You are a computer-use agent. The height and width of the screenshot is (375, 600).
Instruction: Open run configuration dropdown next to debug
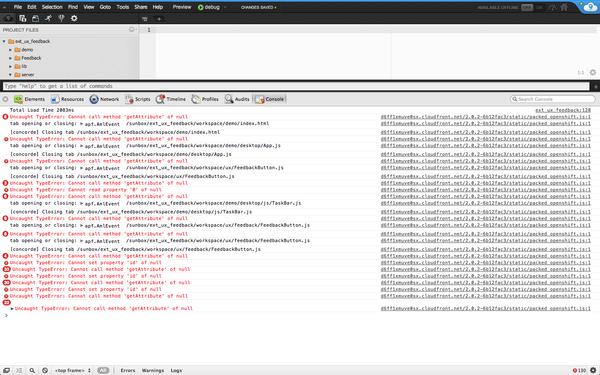[x=225, y=7]
